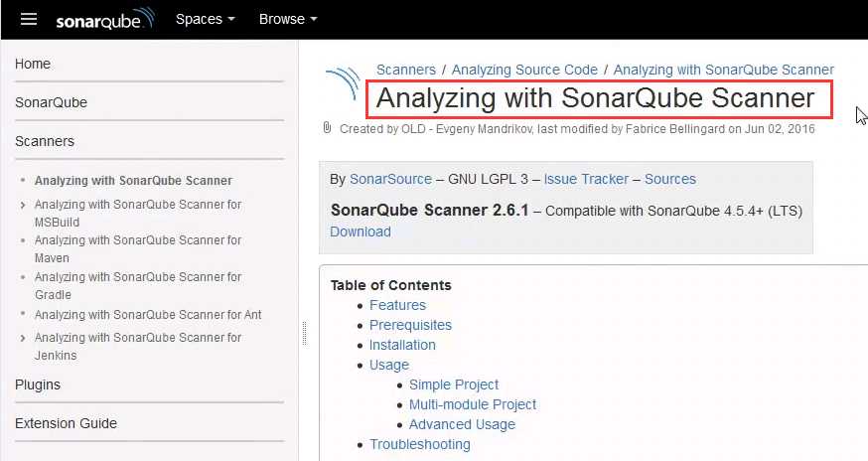Open the Browse dropdown menu
Image resolution: width=868 pixels, height=461 pixels.
click(x=288, y=19)
